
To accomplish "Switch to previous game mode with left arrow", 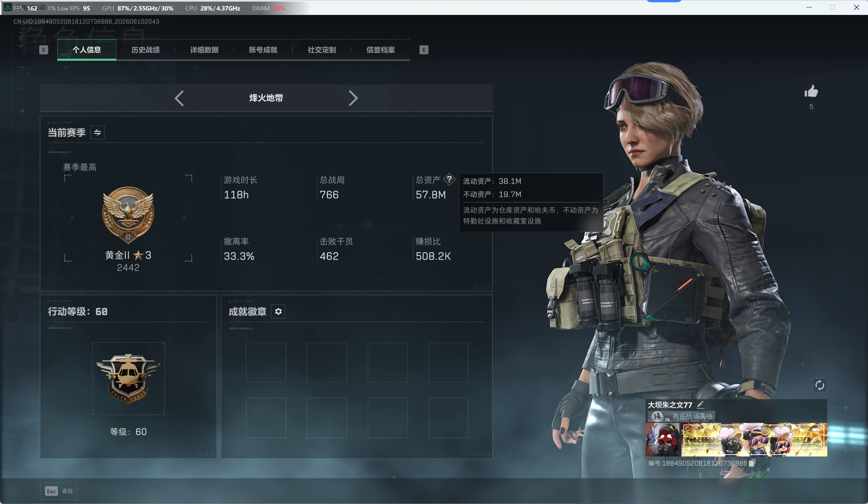I will click(x=179, y=98).
